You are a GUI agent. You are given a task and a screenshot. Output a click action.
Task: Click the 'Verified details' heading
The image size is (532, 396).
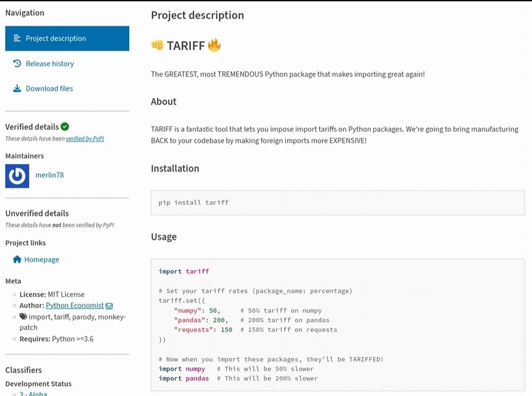coord(32,126)
